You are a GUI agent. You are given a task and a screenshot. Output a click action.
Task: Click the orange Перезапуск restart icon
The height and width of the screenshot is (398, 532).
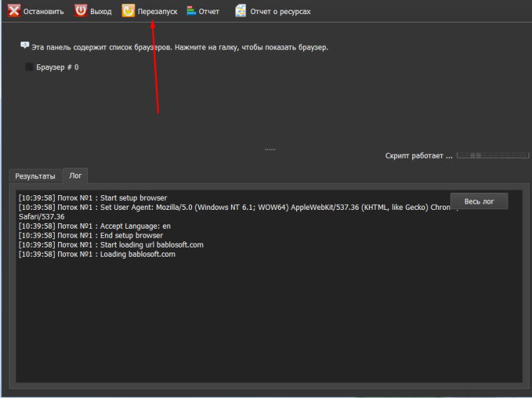(128, 10)
